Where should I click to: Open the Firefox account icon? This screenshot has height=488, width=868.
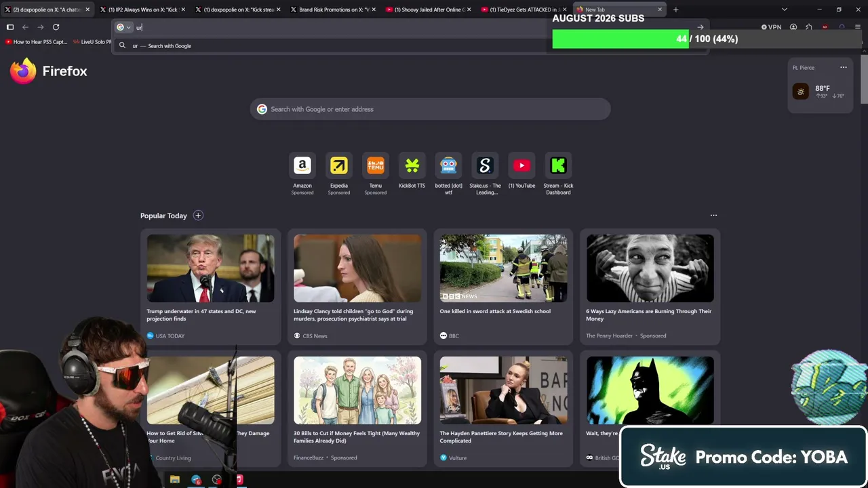(x=793, y=27)
